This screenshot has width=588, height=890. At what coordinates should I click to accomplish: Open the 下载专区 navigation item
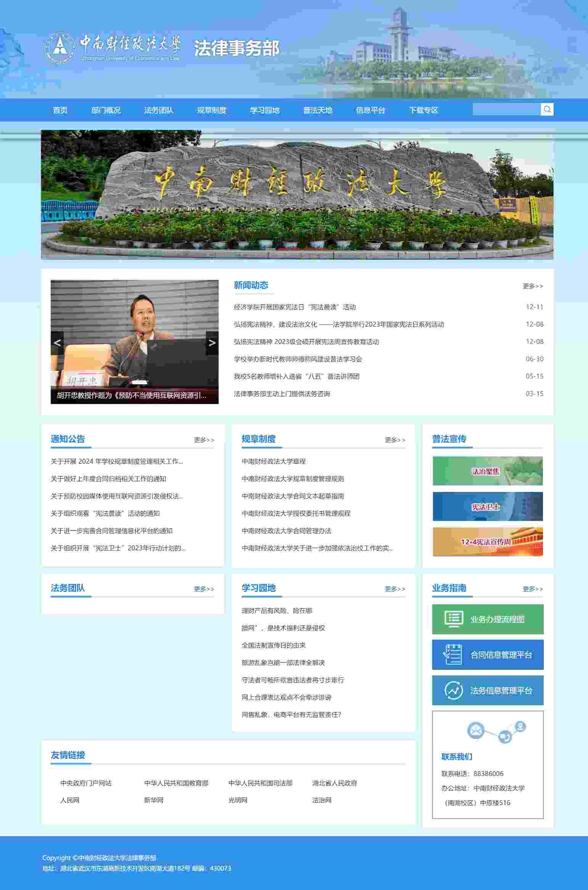[423, 110]
